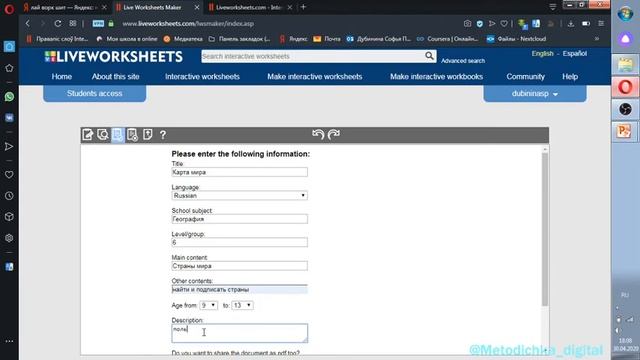Viewport: 640px width, 360px height.
Task: Toggle the VPN badge in address bar
Action: pyautogui.click(x=98, y=24)
